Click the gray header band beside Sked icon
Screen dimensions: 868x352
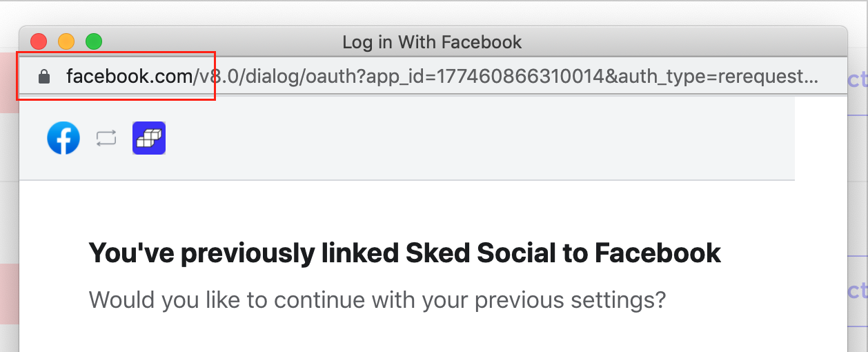(x=480, y=138)
